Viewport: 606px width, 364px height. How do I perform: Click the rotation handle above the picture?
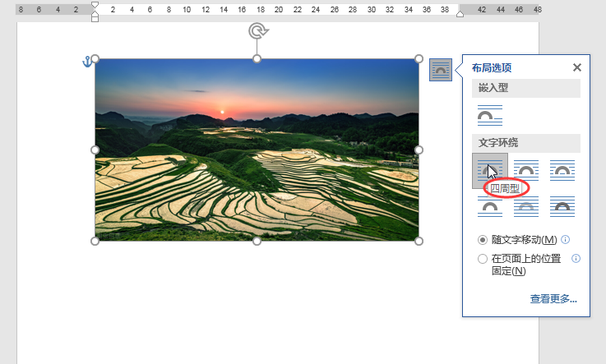click(258, 31)
